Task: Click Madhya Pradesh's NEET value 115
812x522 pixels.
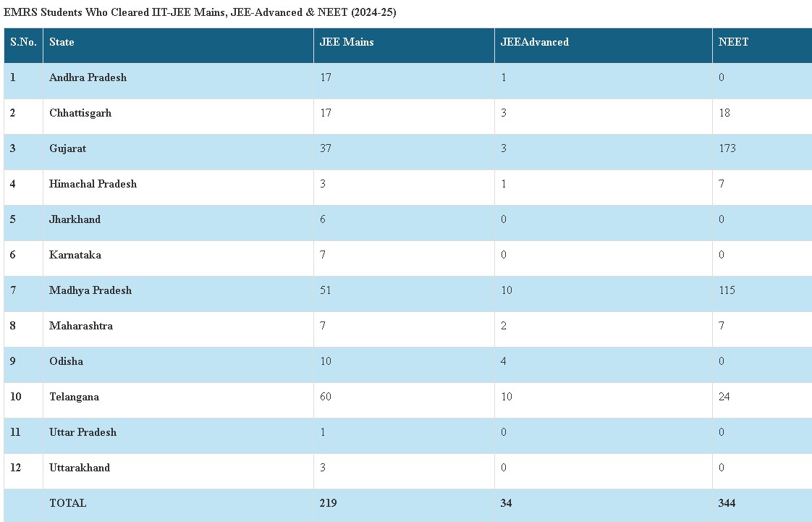Action: click(x=727, y=290)
